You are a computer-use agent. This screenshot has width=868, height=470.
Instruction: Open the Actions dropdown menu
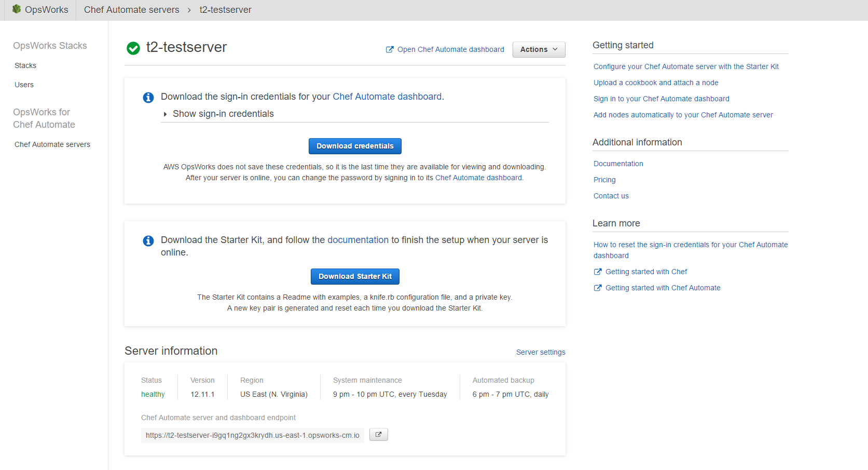[x=539, y=49]
